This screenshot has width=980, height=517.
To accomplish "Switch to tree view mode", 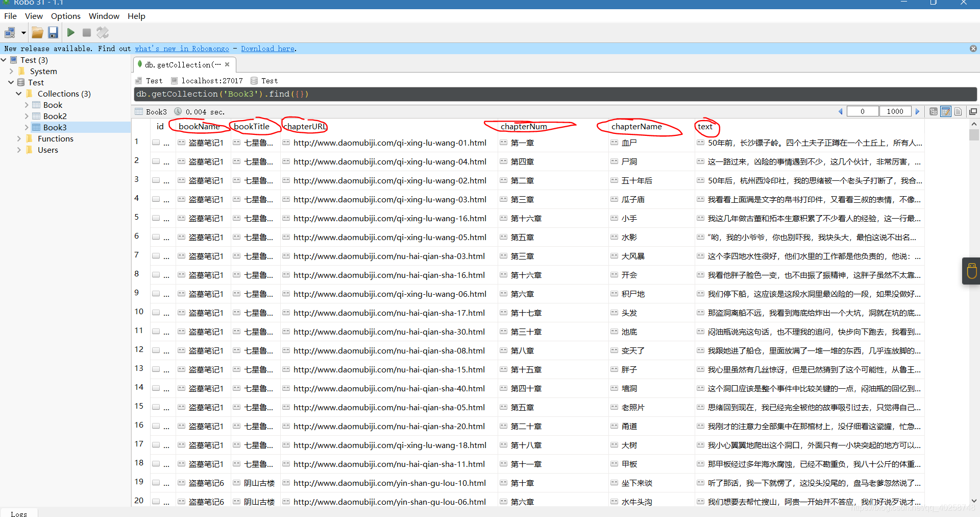I will pyautogui.click(x=934, y=111).
